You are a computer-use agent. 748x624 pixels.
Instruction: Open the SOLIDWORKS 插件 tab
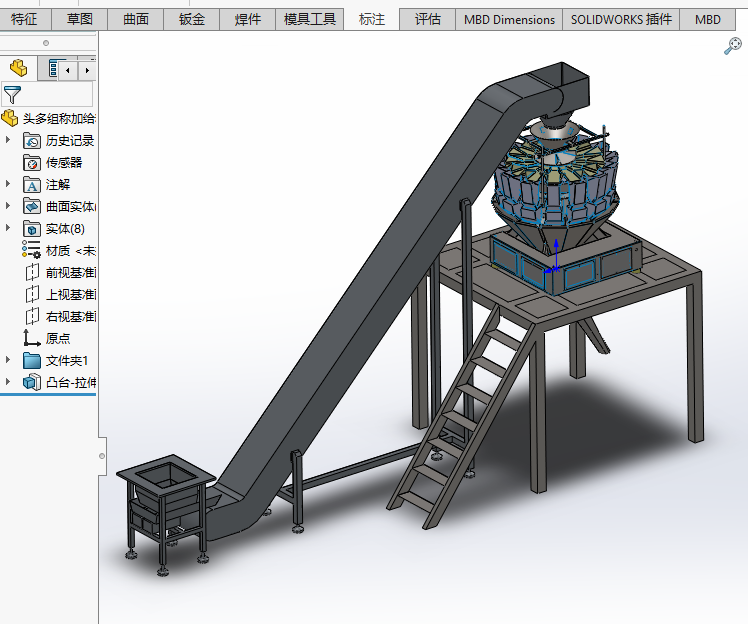pos(621,19)
